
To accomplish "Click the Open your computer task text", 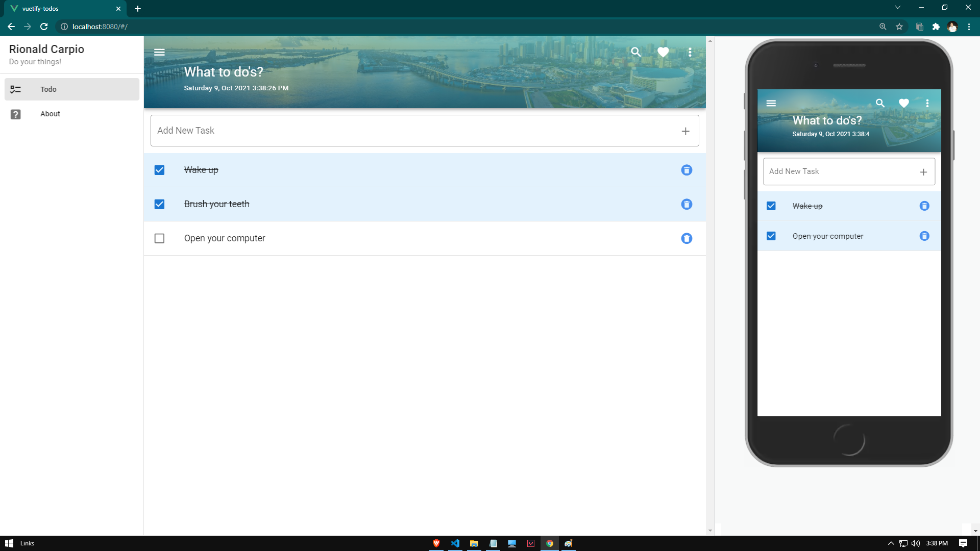I will pos(225,238).
